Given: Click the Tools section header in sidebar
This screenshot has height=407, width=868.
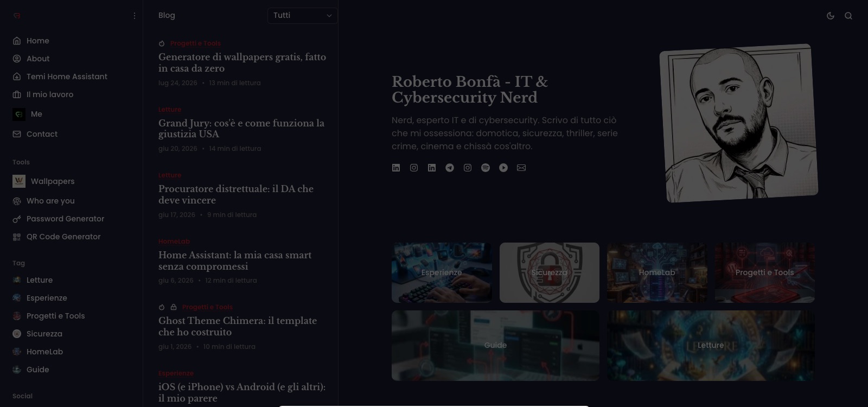Looking at the screenshot, I should coord(21,162).
